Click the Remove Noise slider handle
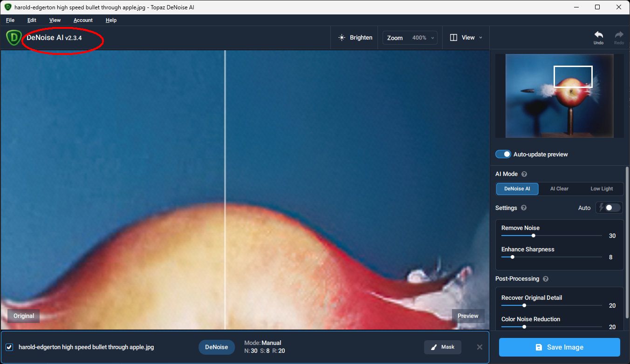This screenshot has height=364, width=630. click(533, 236)
